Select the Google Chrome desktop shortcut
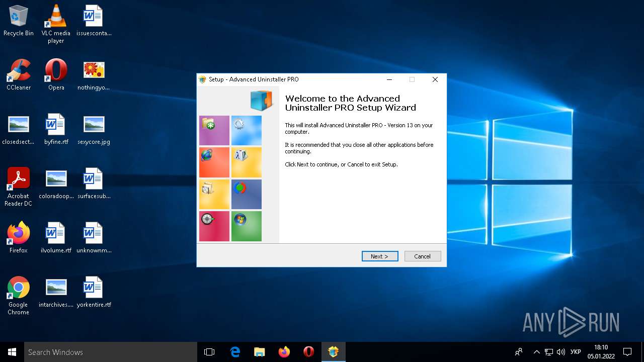Image resolution: width=644 pixels, height=362 pixels. pyautogui.click(x=19, y=296)
